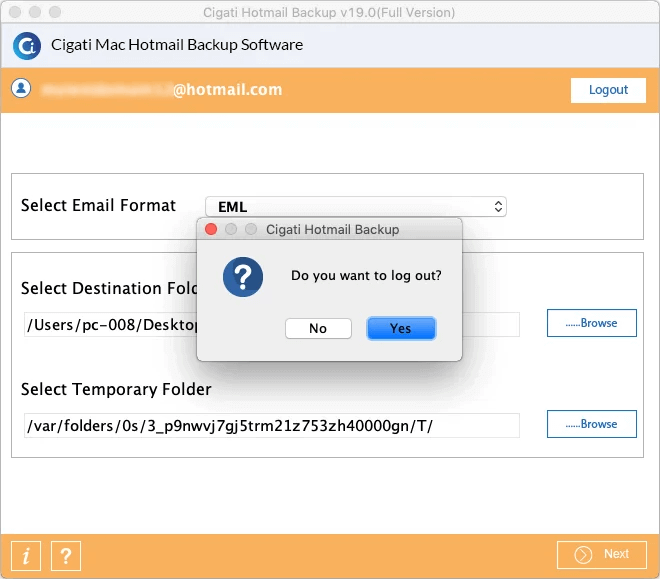Click the blue question mark dialog icon
660x579 pixels.
[x=243, y=277]
